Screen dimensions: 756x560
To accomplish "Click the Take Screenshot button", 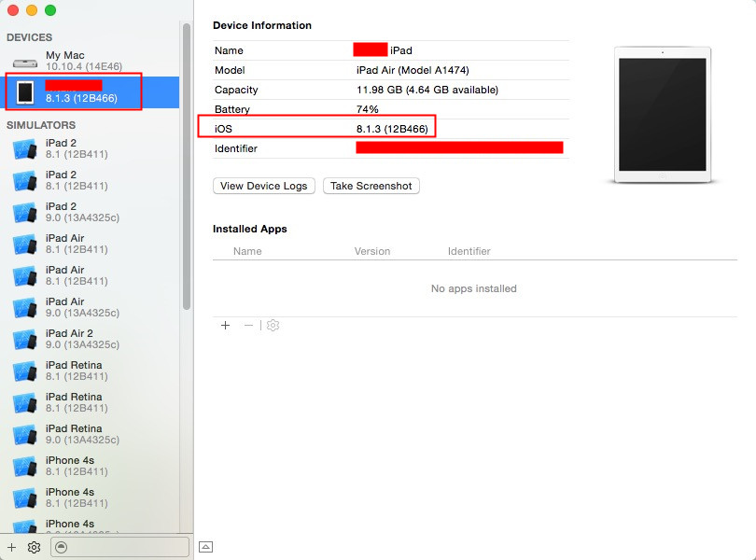I will pos(371,186).
